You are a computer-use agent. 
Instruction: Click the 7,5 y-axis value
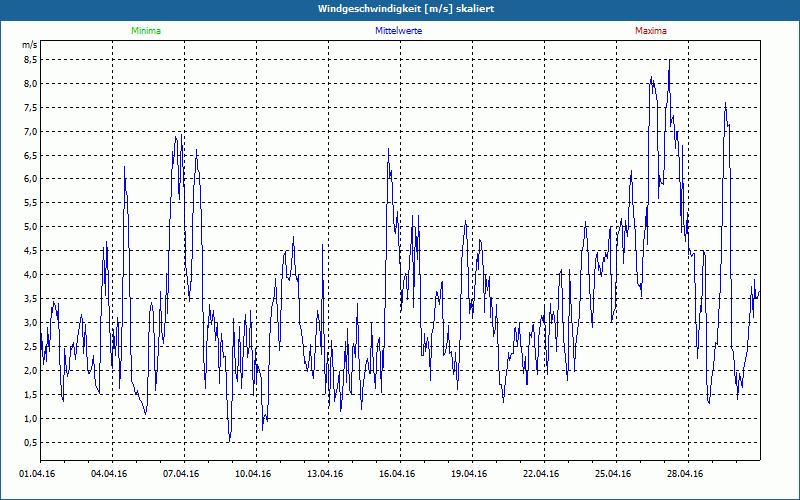[x=31, y=108]
